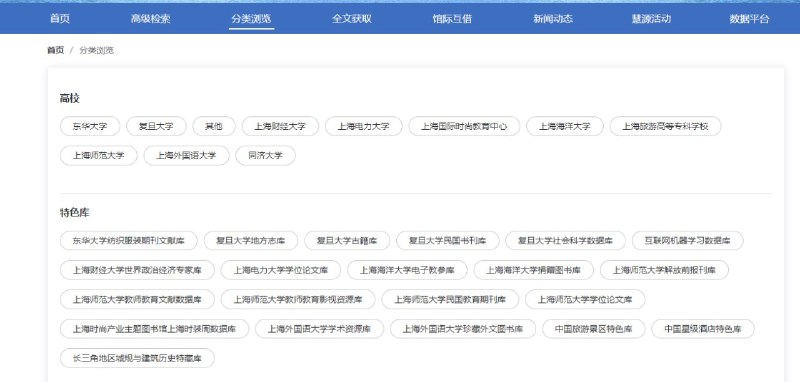Open 上海电力大学学位论文库
Image resolution: width=800 pixels, height=382 pixels.
(x=281, y=270)
